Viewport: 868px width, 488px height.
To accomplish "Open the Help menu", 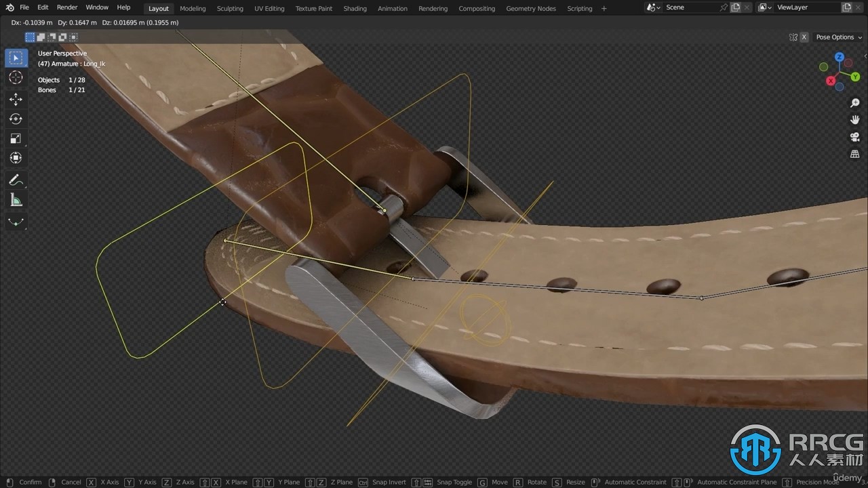I will (123, 7).
